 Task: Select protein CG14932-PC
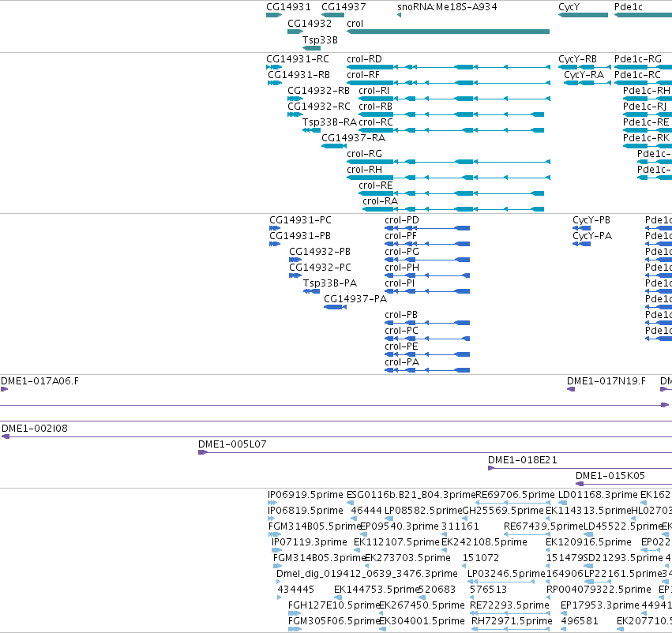295,275
